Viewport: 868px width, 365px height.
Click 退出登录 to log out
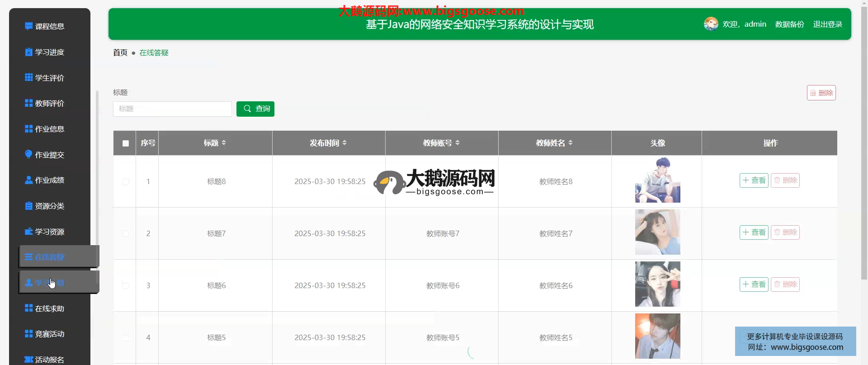(827, 24)
